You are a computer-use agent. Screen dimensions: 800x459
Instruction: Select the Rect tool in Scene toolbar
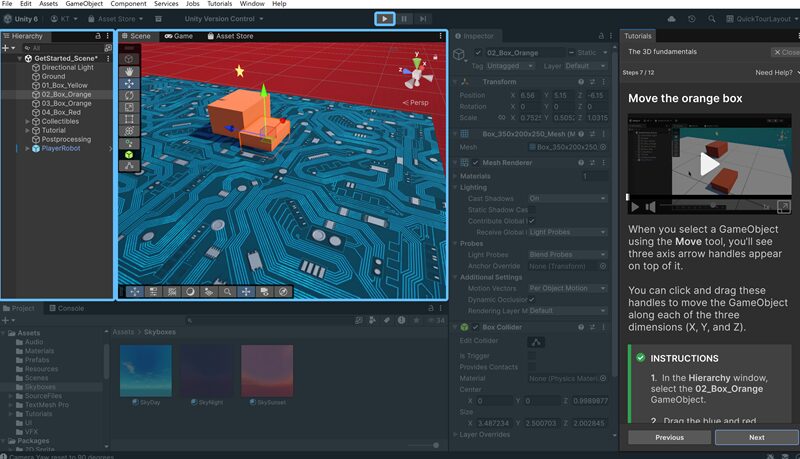[129, 119]
